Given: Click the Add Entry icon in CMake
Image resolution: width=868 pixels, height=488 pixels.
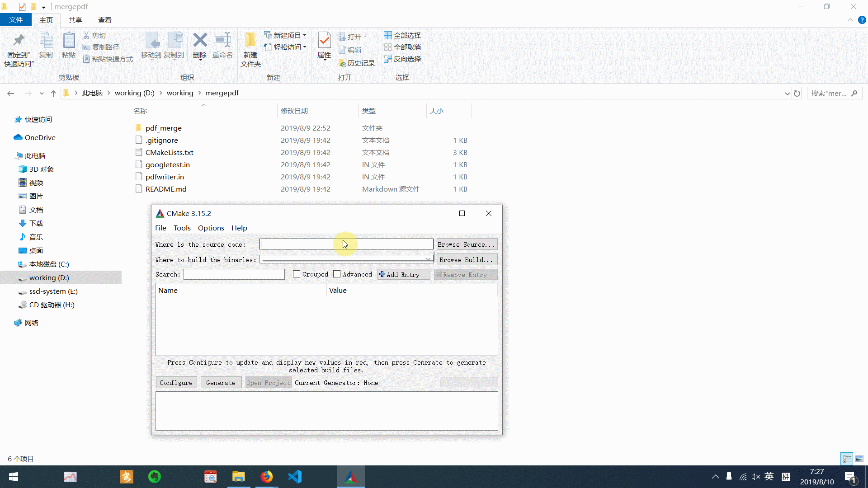Looking at the screenshot, I should pyautogui.click(x=382, y=275).
